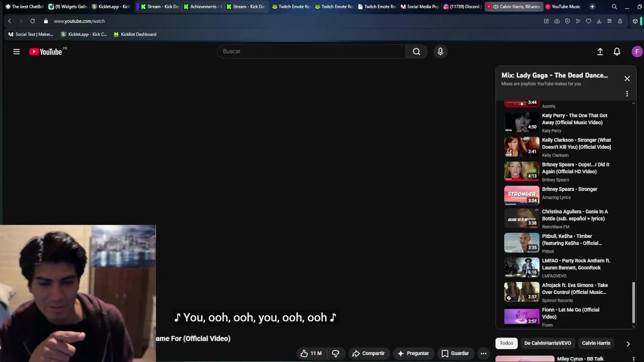Image resolution: width=644 pixels, height=362 pixels.
Task: Open browser tab search magnifier
Action: pos(614,7)
